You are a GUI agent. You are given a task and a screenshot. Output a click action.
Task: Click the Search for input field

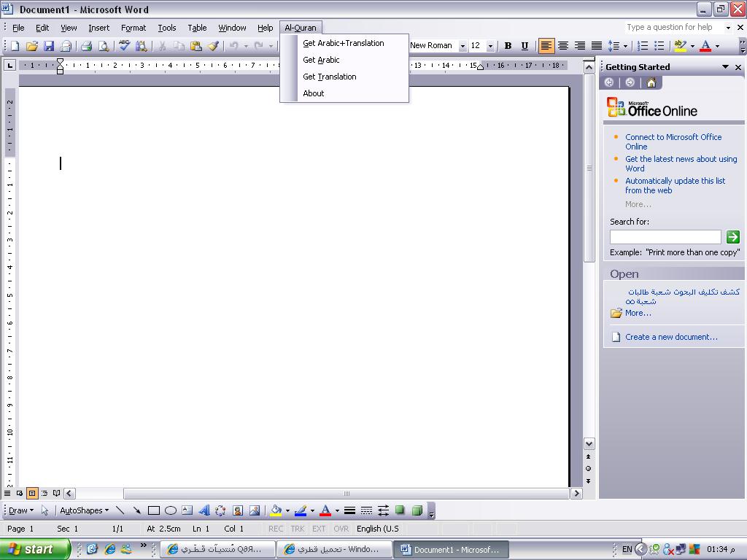[x=665, y=237]
